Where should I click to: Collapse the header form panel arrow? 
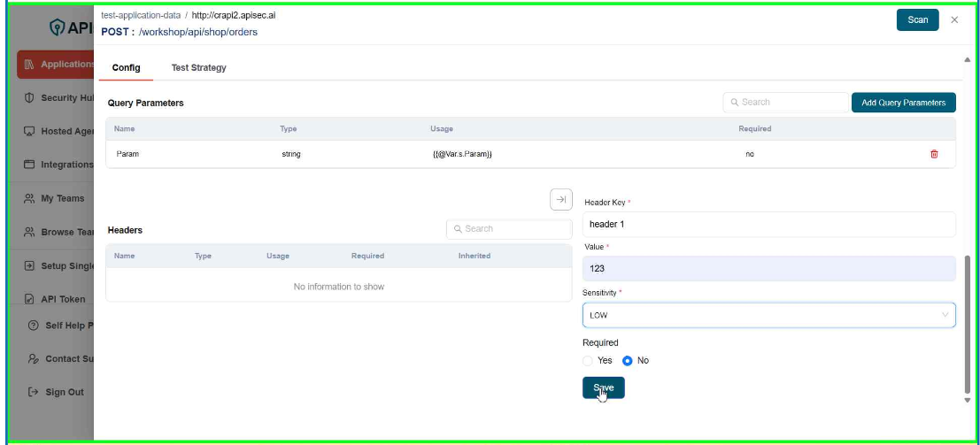click(x=561, y=200)
